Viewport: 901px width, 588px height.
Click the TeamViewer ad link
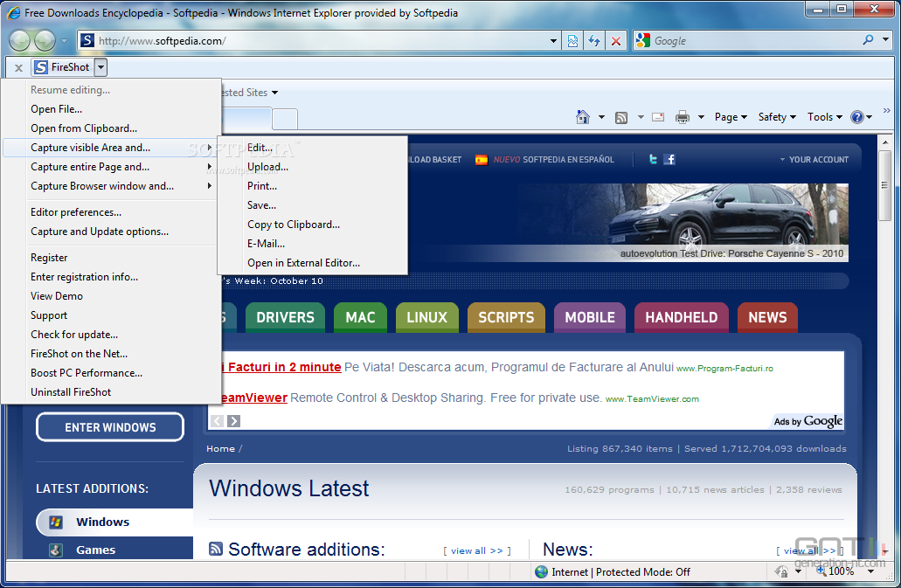[x=254, y=398]
